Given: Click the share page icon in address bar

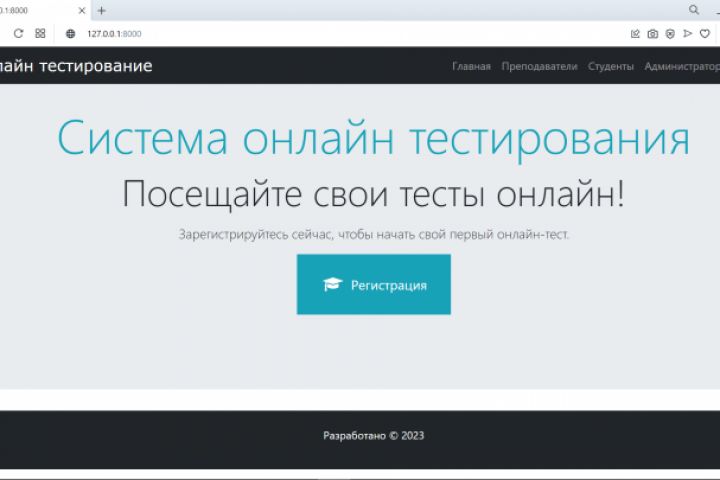Looking at the screenshot, I should point(635,34).
